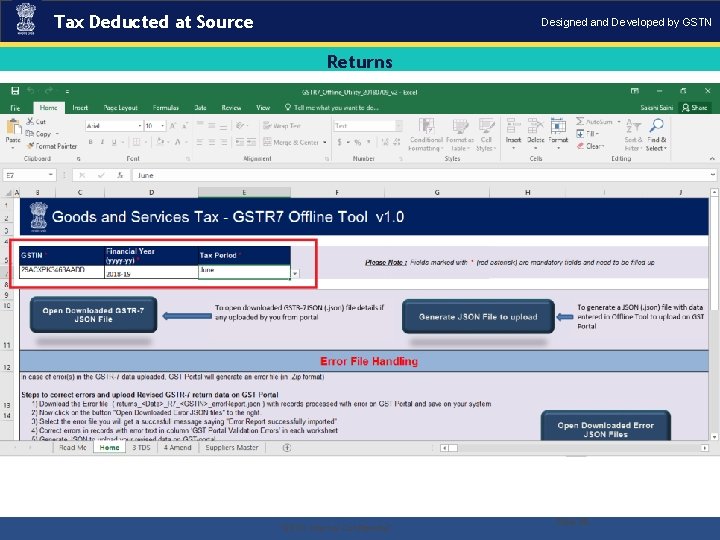This screenshot has height=540, width=720.
Task: Click the AutoSum sigma icon
Action: [x=580, y=121]
